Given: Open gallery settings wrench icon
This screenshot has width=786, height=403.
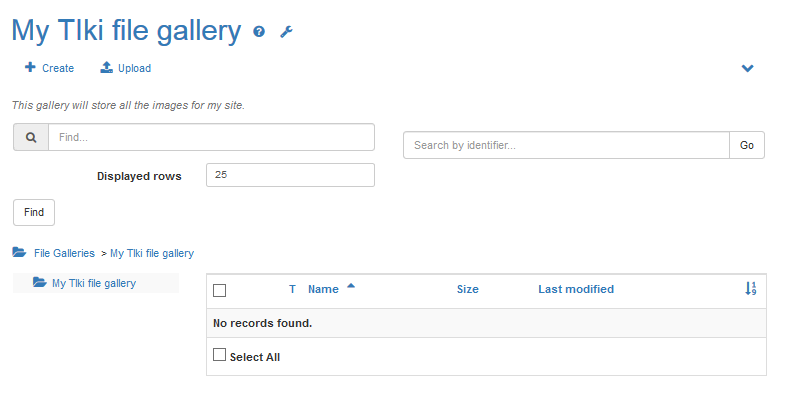Looking at the screenshot, I should (286, 32).
